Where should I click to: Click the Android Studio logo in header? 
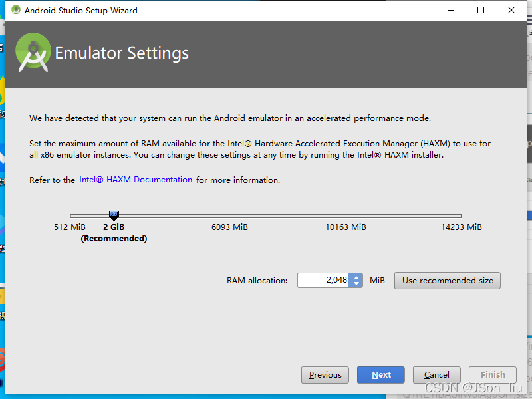point(33,53)
